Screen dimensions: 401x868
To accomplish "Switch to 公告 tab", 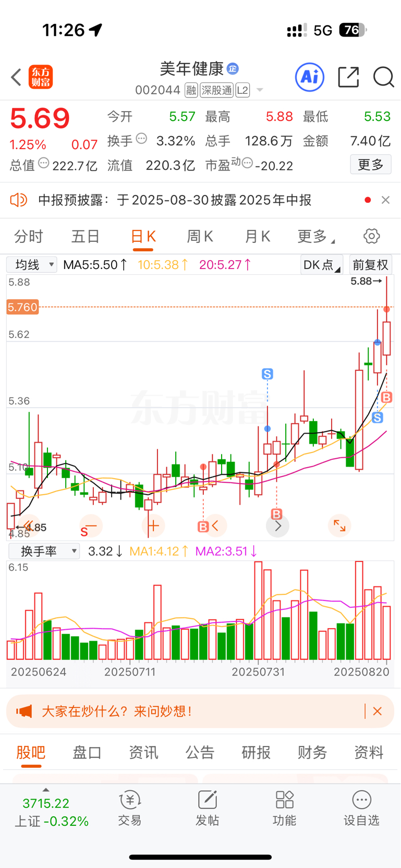I will 200,752.
